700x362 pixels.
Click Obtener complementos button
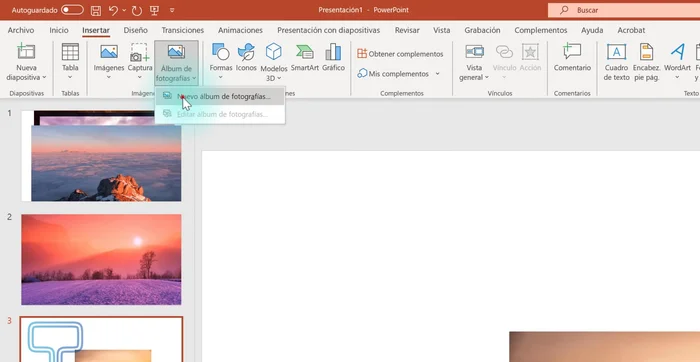click(x=400, y=54)
